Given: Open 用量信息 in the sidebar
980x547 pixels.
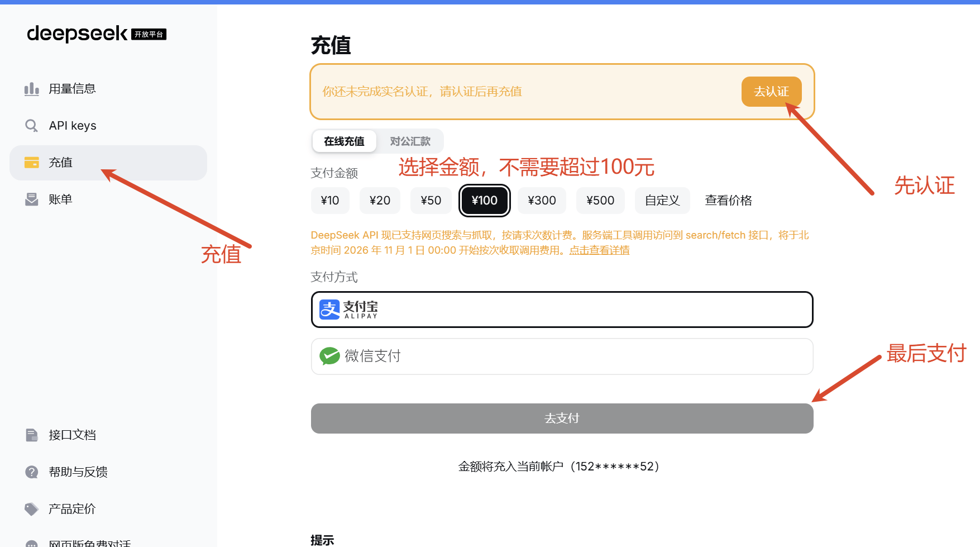Looking at the screenshot, I should click(108, 89).
